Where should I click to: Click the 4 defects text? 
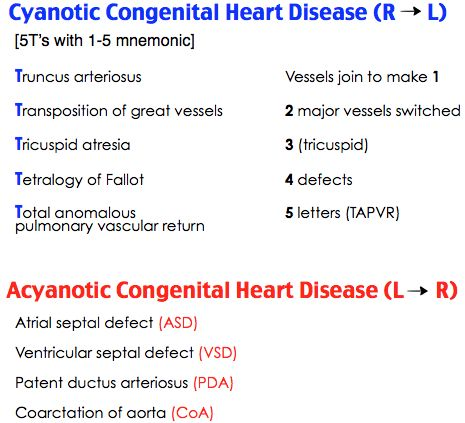click(x=319, y=180)
